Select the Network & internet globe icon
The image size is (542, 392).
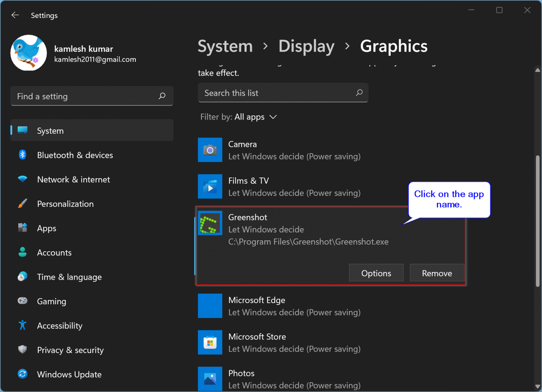click(x=22, y=179)
